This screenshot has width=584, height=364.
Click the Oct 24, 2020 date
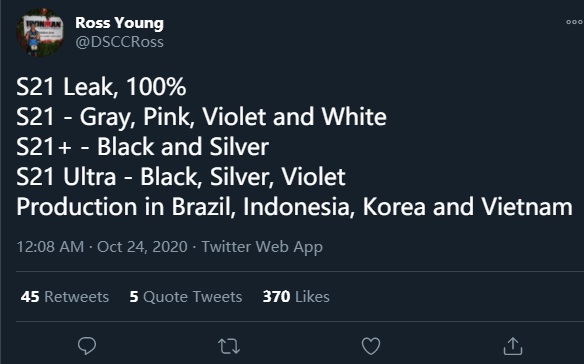coord(142,247)
